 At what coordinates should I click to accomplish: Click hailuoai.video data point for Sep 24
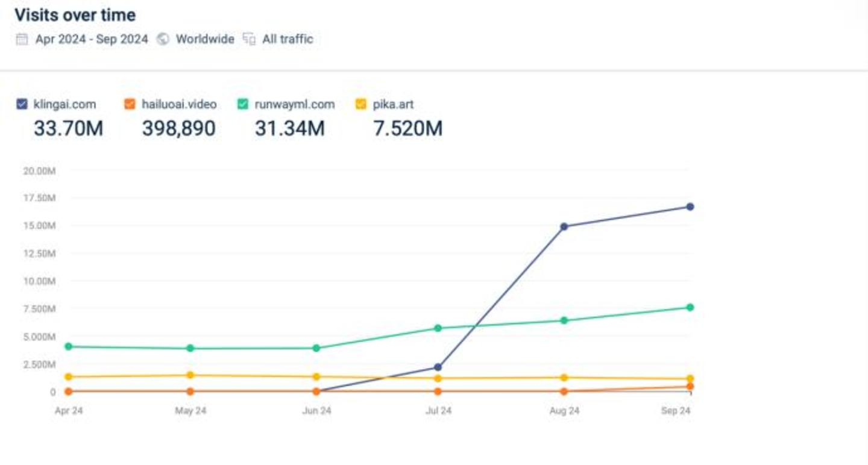point(690,387)
